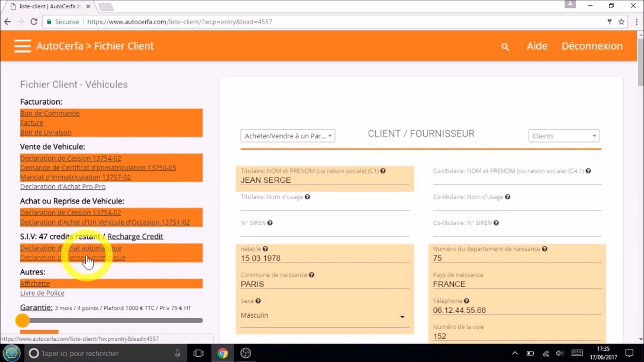Show hidden system tray icons
The height and width of the screenshot is (362, 644).
[x=515, y=353]
